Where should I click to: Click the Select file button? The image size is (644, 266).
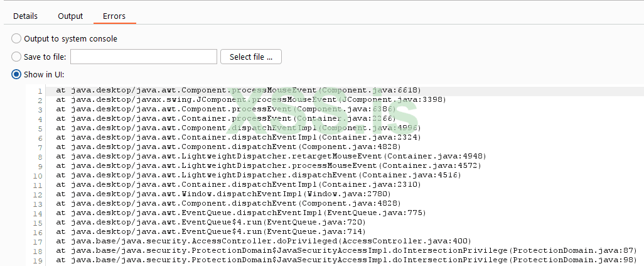[251, 57]
